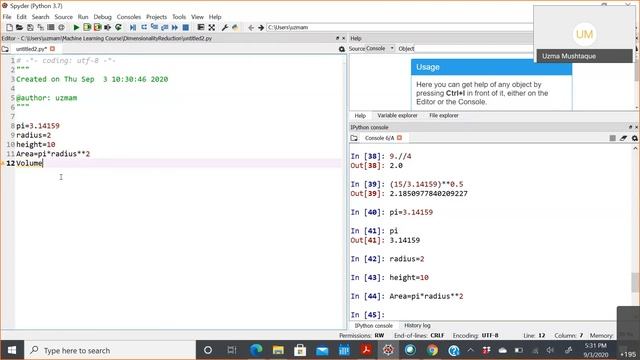The width and height of the screenshot is (640, 360).
Task: Run cell and advance icon
Action: pyautogui.click(x=98, y=27)
